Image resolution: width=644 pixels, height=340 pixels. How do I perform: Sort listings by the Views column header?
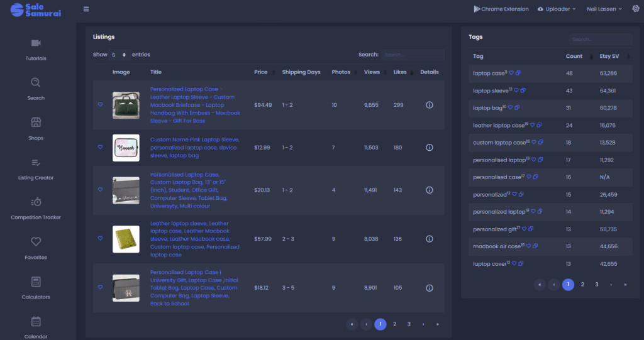372,72
